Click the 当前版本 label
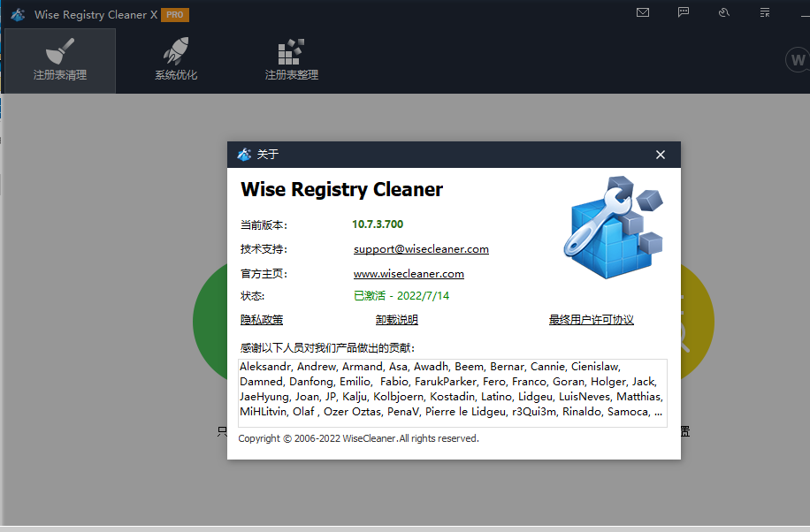The width and height of the screenshot is (810, 532). (x=264, y=225)
